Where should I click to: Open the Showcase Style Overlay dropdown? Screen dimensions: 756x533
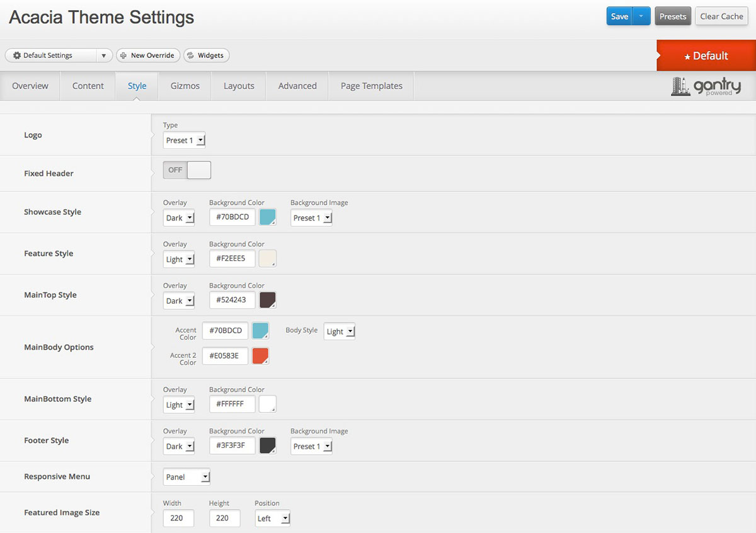(x=179, y=218)
